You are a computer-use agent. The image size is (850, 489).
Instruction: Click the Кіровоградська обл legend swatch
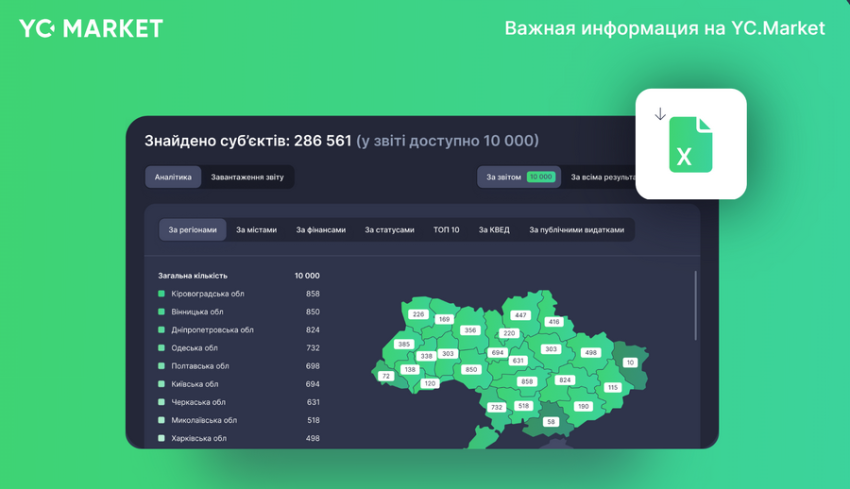[x=161, y=294]
